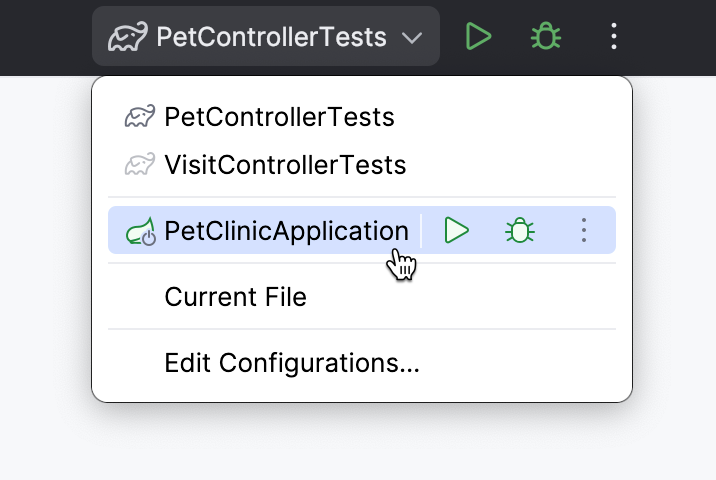Click the Spring Boot icon of PetClinicApplication
The height and width of the screenshot is (480, 716).
[x=140, y=232]
